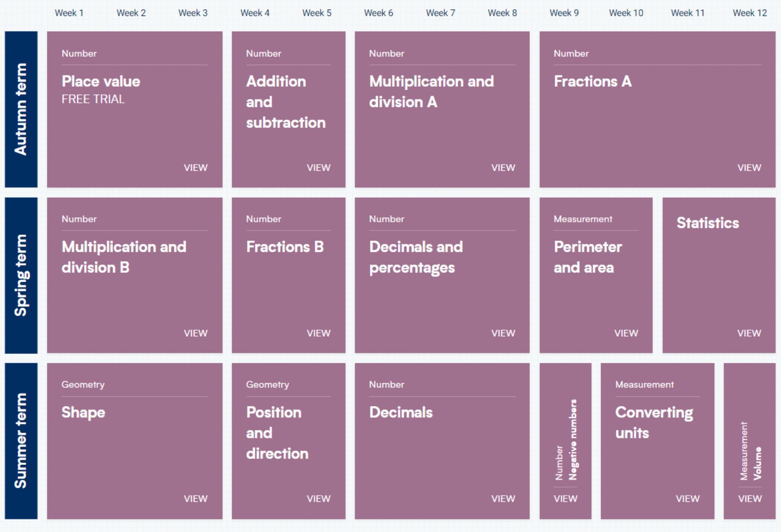Select the Autumn term label
The width and height of the screenshot is (781, 532).
tap(21, 109)
